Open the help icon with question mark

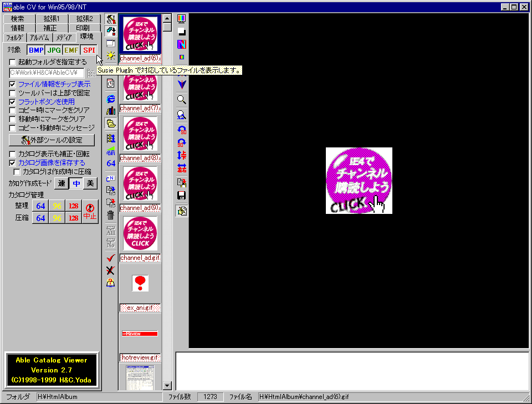111,283
